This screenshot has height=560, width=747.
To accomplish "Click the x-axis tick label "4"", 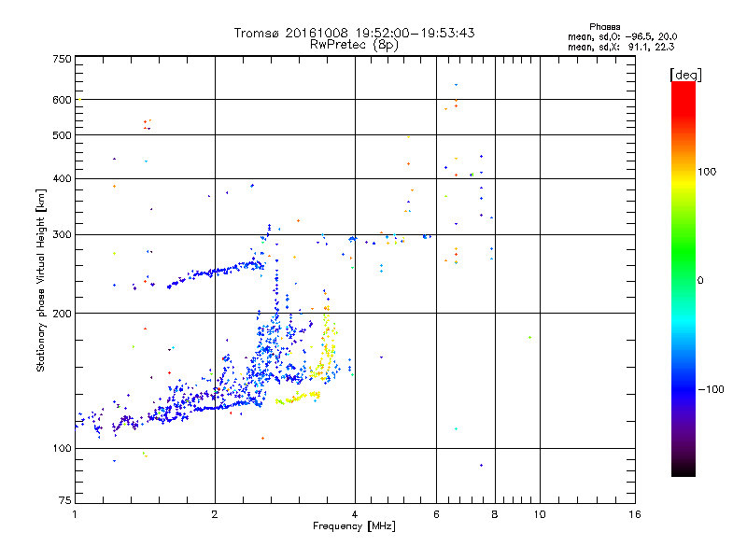I will point(355,514).
